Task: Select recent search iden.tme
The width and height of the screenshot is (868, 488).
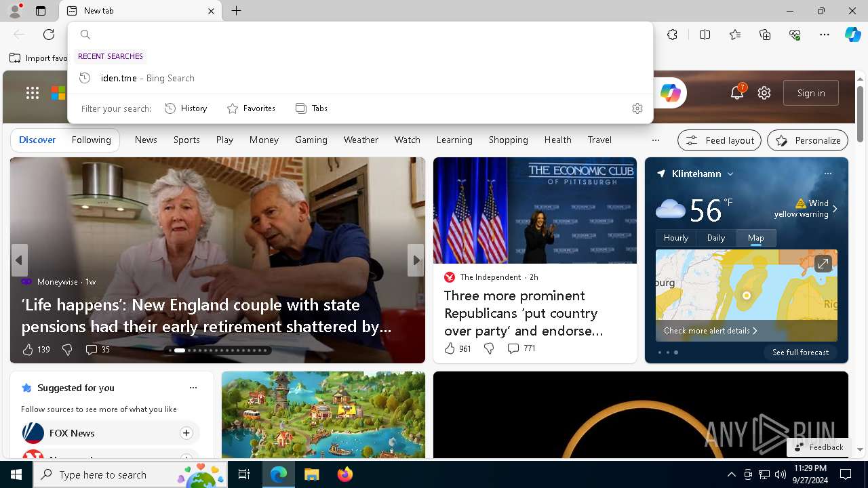Action: tap(360, 78)
